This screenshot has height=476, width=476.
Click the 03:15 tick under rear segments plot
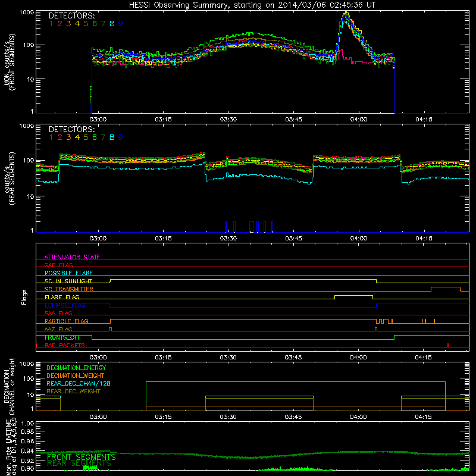tap(163, 239)
